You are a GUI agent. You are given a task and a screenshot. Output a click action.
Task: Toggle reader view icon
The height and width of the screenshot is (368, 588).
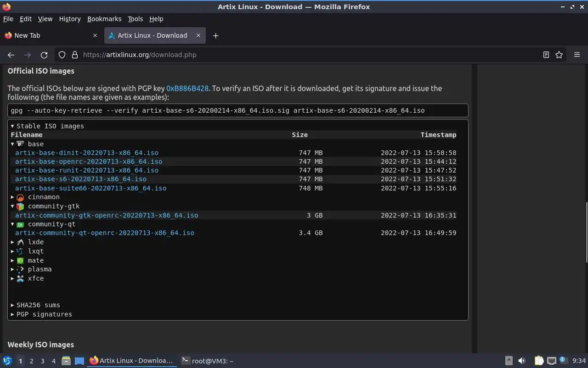coord(546,55)
